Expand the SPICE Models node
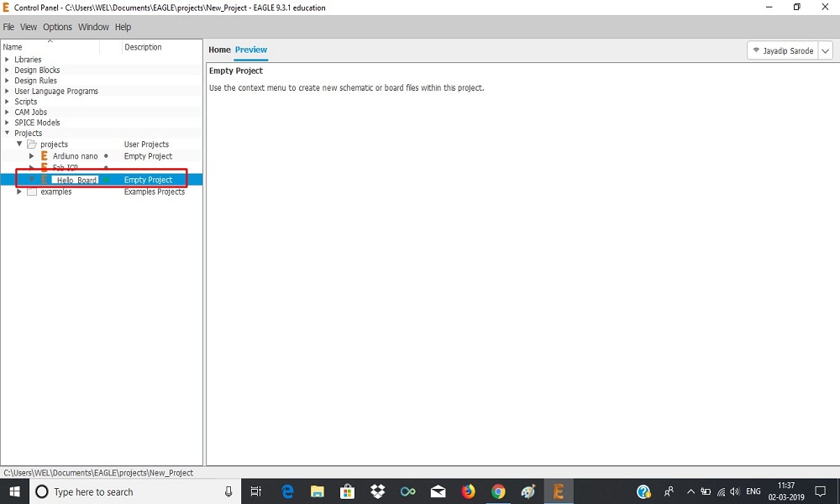The width and height of the screenshot is (840, 504). 7,123
